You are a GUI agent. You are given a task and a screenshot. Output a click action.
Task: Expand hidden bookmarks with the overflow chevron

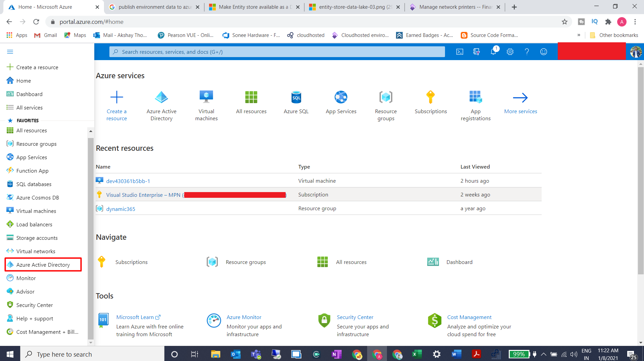pos(579,35)
